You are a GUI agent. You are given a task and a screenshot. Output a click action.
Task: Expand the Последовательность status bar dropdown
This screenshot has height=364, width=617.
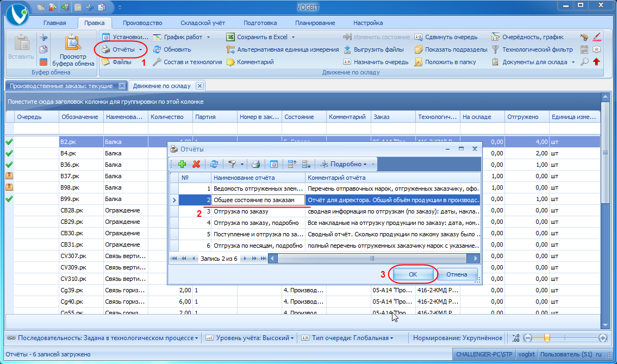coord(103,338)
